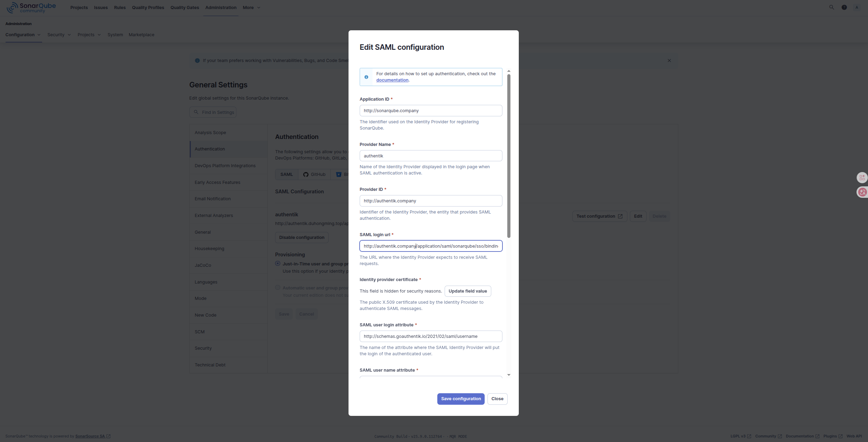Select Just-In-Time provisioning radio button
This screenshot has height=442, width=868.
pos(277,264)
